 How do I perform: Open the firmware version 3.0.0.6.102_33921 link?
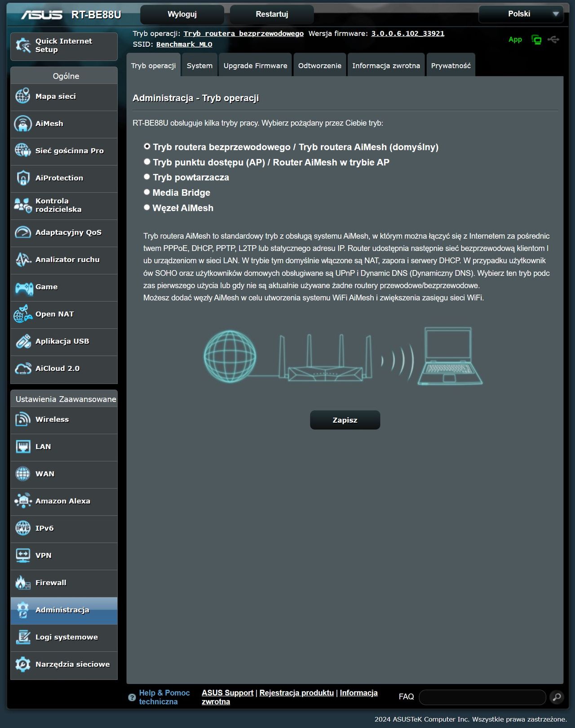(x=407, y=34)
